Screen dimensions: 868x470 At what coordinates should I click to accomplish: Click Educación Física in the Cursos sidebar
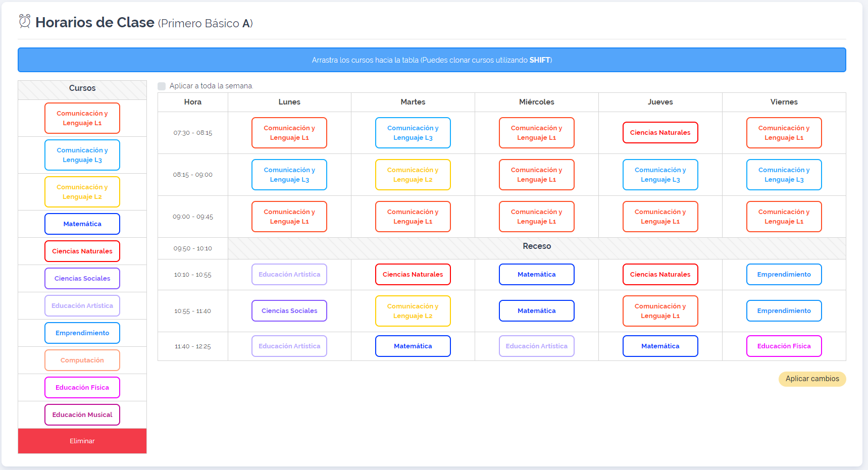82,388
